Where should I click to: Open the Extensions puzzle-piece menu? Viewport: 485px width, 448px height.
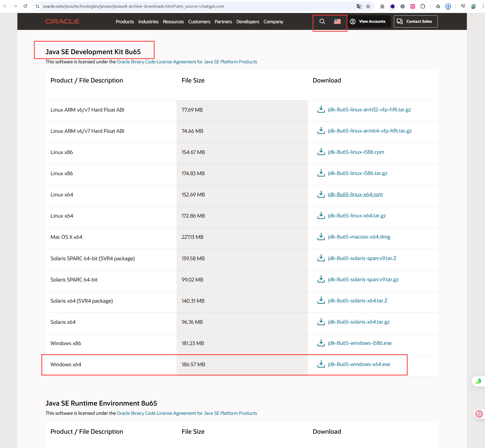pyautogui.click(x=423, y=6)
